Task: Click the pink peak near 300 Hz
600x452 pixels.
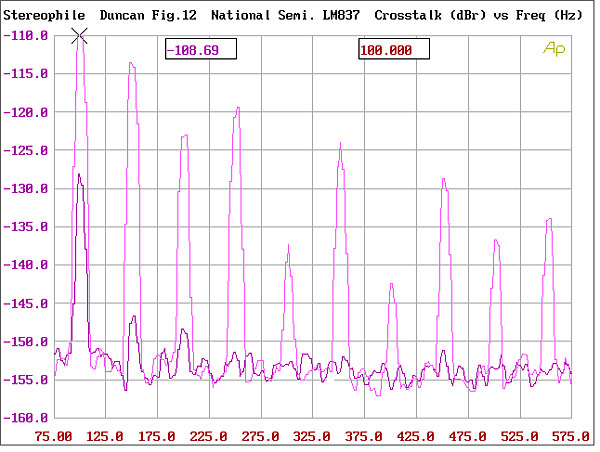Action: [288, 246]
